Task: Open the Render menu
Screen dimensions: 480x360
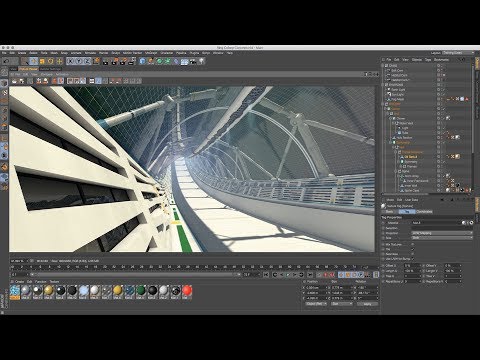Action: pos(104,53)
